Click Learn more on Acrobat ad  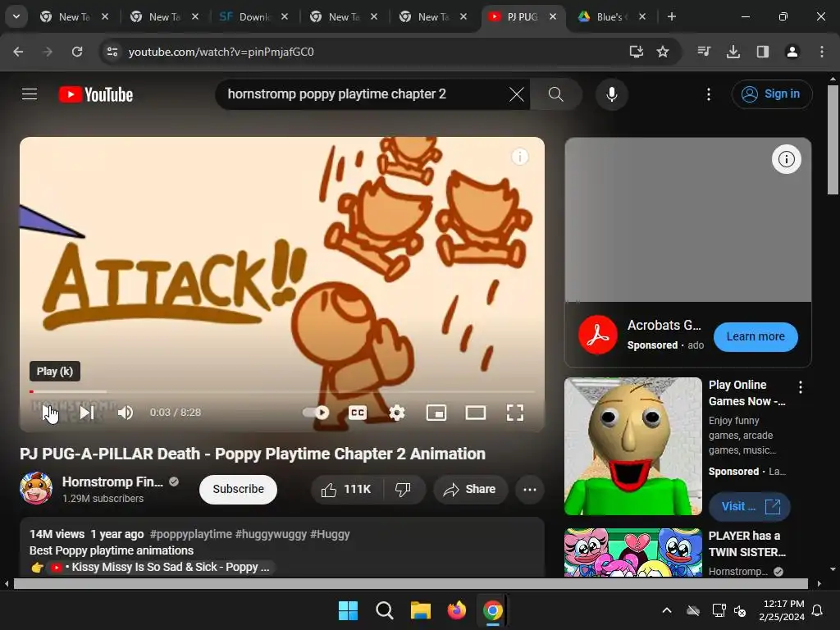click(756, 336)
